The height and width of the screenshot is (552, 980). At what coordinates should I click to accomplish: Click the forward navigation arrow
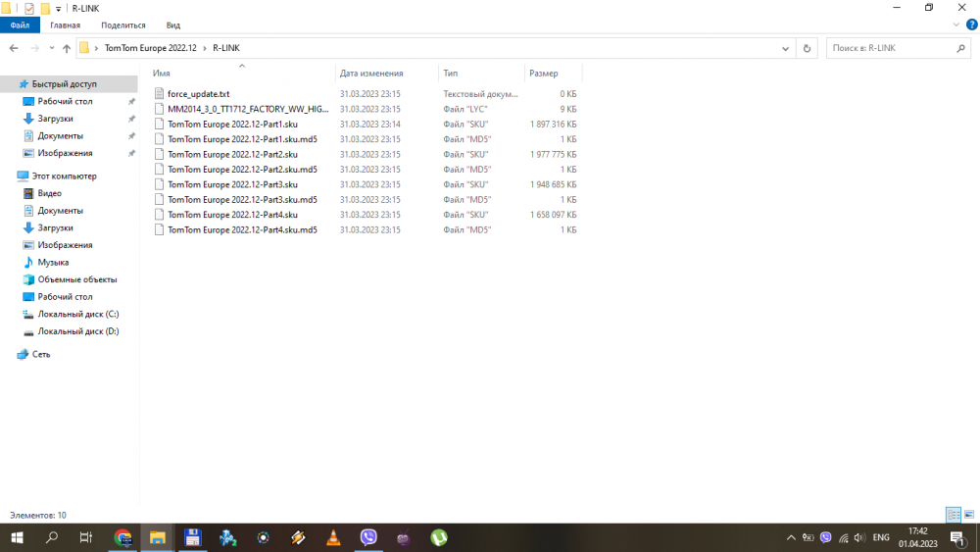34,48
